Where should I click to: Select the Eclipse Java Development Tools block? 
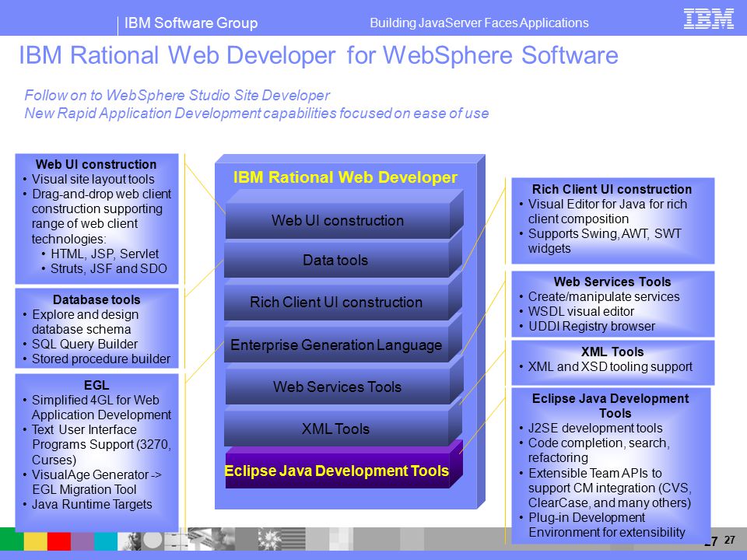[x=344, y=464]
